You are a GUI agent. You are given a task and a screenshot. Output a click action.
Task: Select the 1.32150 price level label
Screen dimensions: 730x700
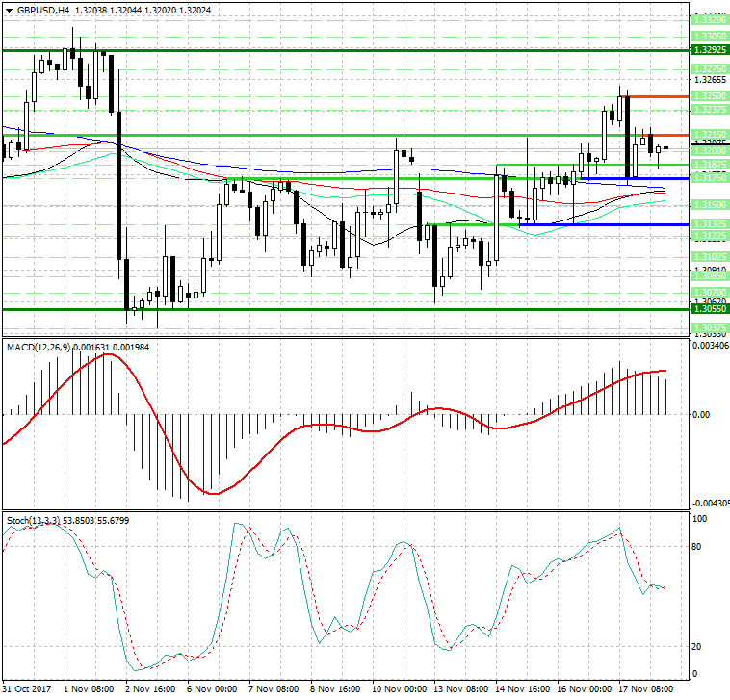[x=709, y=135]
